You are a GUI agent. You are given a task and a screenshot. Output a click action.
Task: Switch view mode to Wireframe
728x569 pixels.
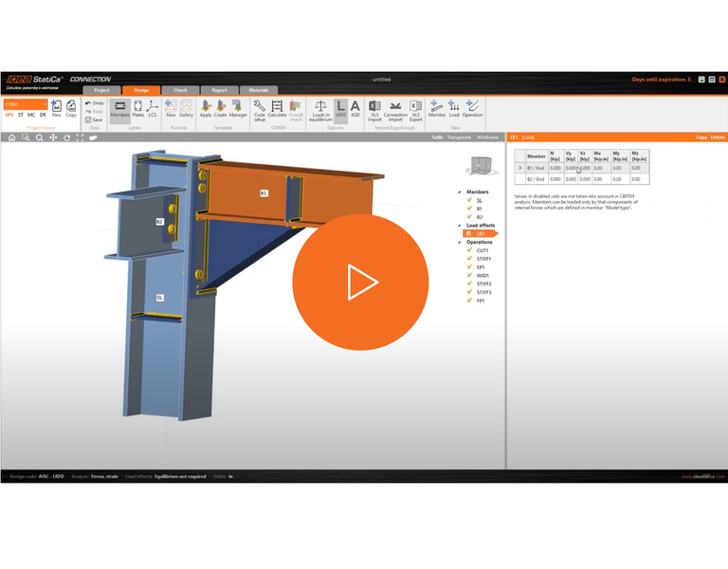(487, 138)
